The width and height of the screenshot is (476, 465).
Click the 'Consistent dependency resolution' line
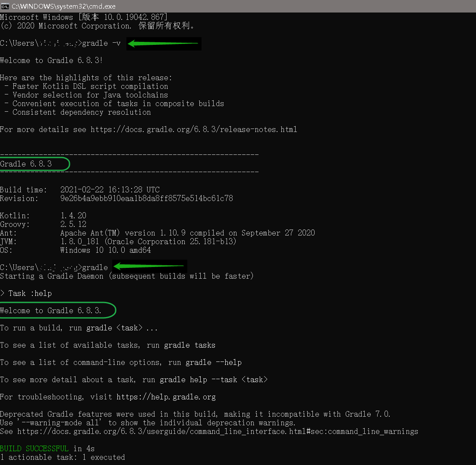82,112
